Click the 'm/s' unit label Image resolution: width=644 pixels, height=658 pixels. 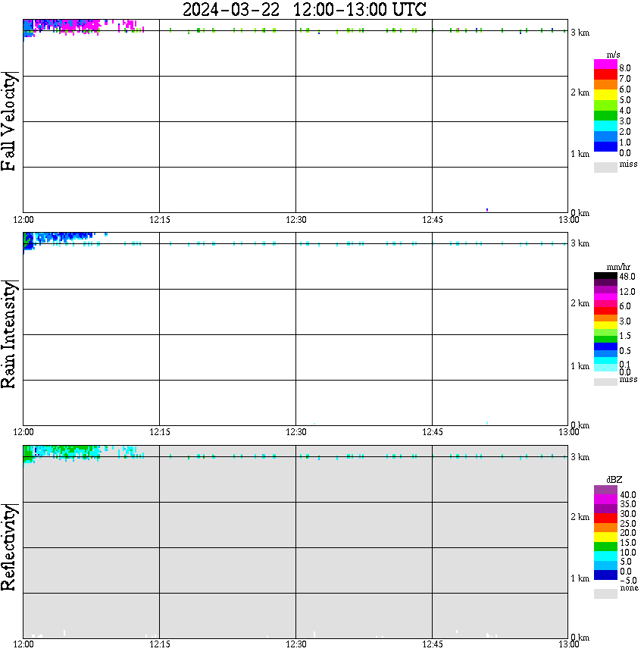pos(613,55)
